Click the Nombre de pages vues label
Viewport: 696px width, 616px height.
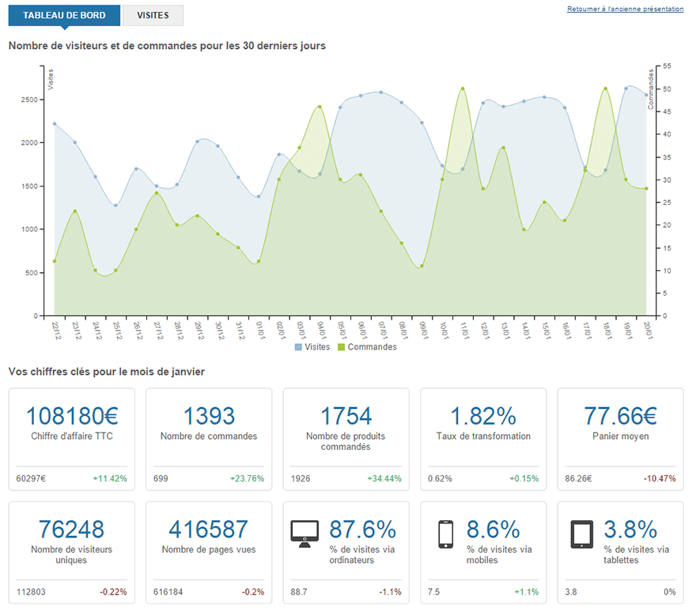(209, 550)
